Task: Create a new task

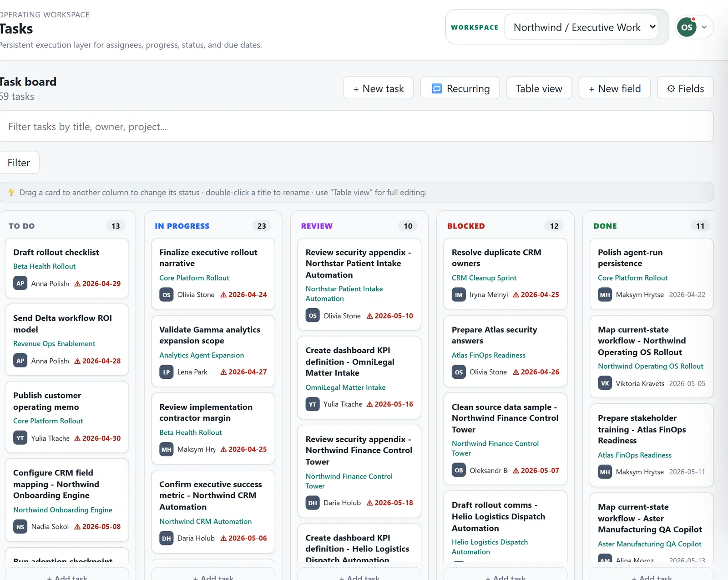Action: click(x=378, y=88)
